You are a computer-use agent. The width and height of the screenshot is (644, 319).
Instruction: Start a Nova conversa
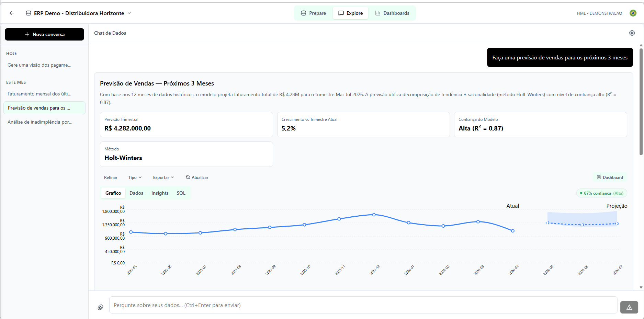pyautogui.click(x=44, y=34)
